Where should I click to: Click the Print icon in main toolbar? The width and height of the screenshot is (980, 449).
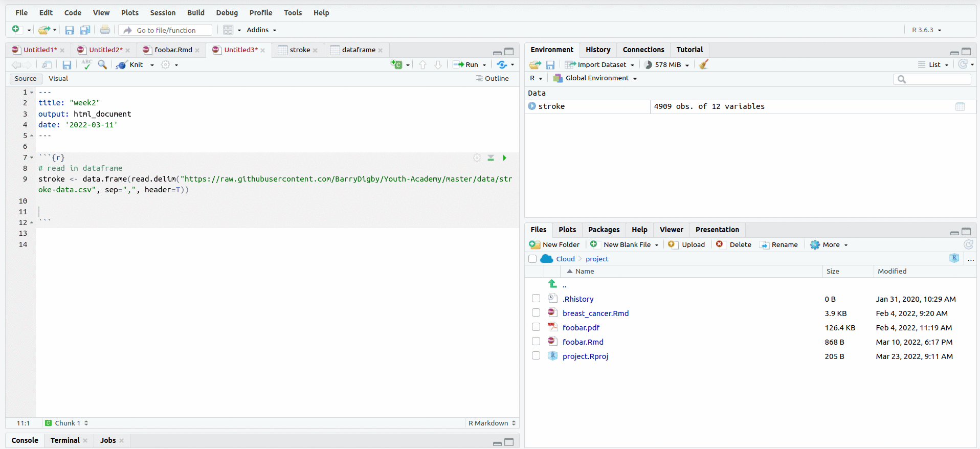(105, 30)
